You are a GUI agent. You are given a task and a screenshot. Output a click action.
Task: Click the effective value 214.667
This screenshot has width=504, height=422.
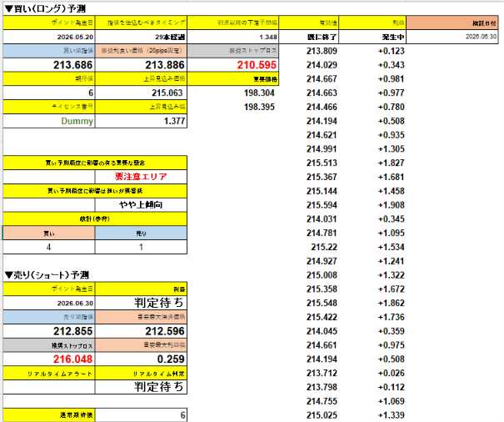(322, 79)
